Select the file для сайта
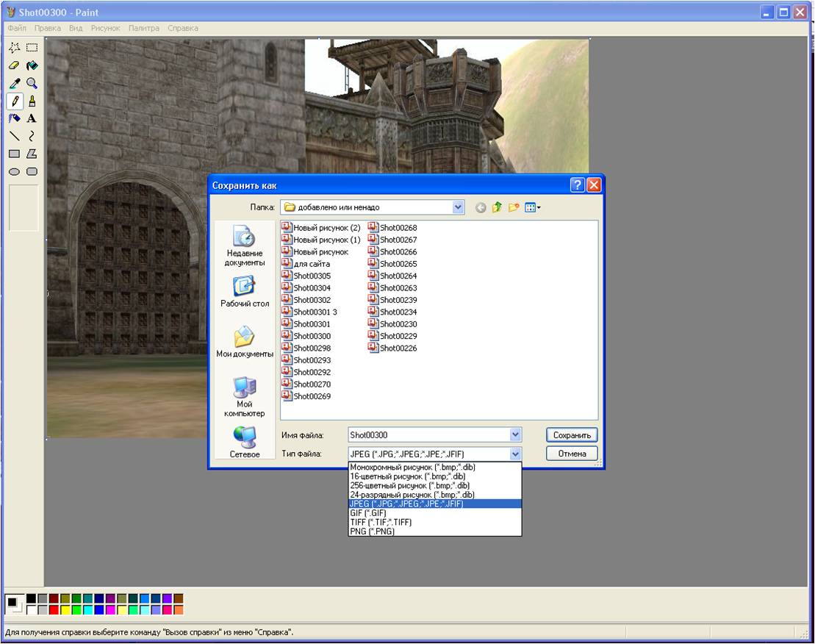 coord(306,263)
